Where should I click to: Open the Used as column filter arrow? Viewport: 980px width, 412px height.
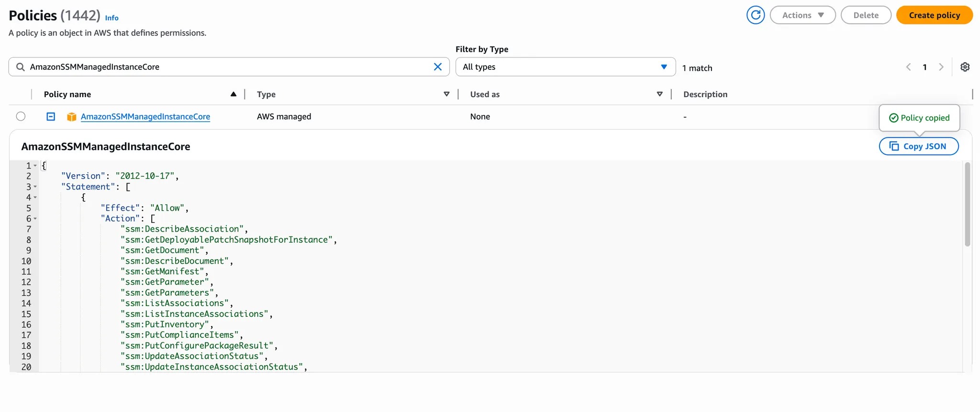(x=659, y=94)
